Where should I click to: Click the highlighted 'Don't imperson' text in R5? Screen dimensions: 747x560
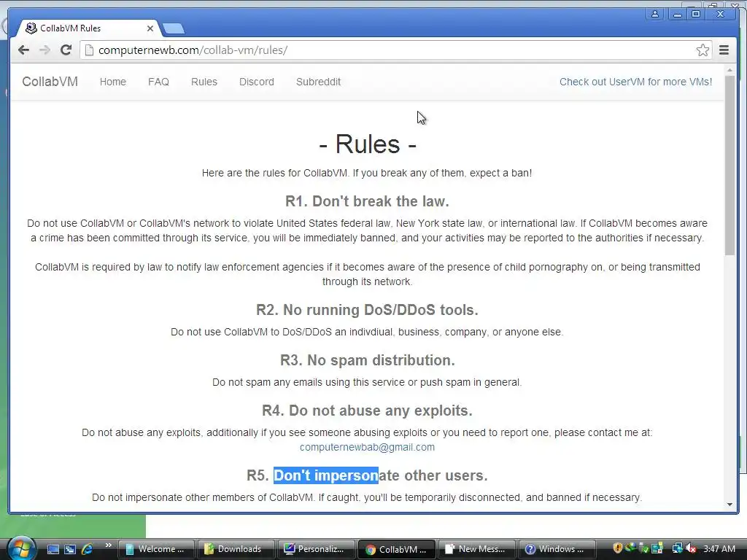pyautogui.click(x=326, y=475)
